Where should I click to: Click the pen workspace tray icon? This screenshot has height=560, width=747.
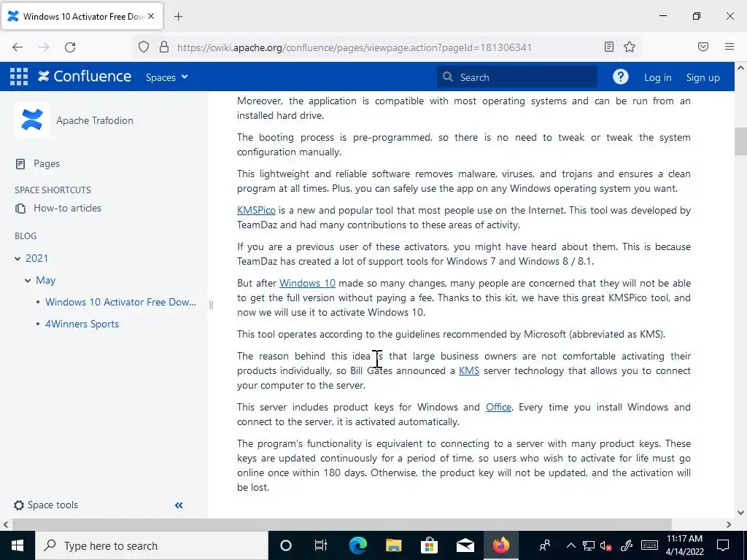(627, 545)
